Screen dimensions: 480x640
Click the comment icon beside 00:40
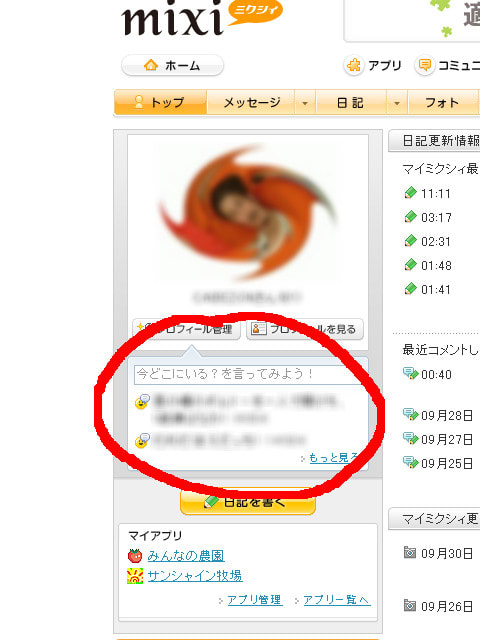click(410, 373)
